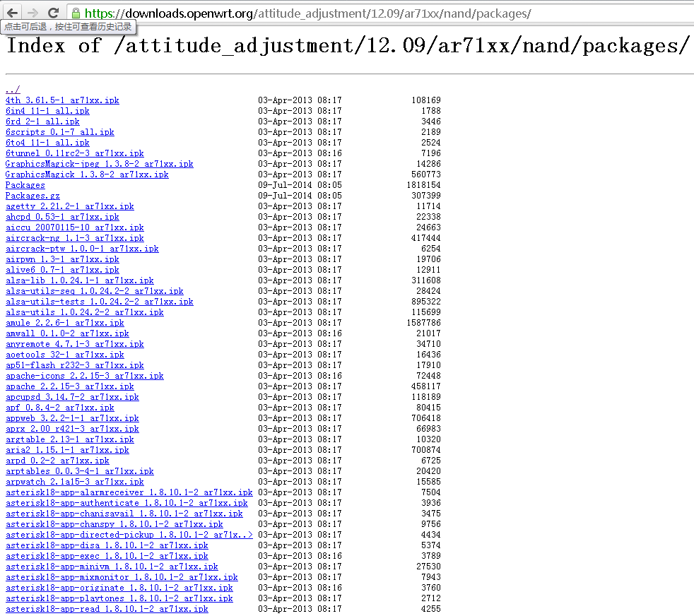Select the date 09-Jul-2014 08:05 beside Packages.gz
Viewport: 694px width, 616px height.
(x=300, y=196)
